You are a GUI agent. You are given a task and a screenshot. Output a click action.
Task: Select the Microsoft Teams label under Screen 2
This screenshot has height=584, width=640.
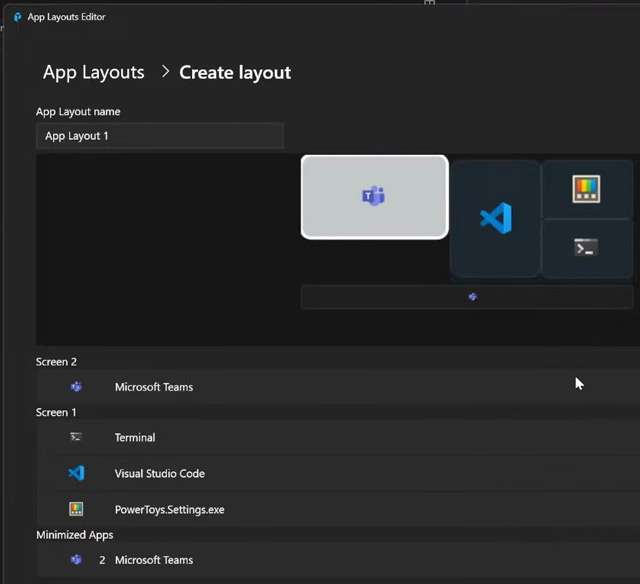154,387
